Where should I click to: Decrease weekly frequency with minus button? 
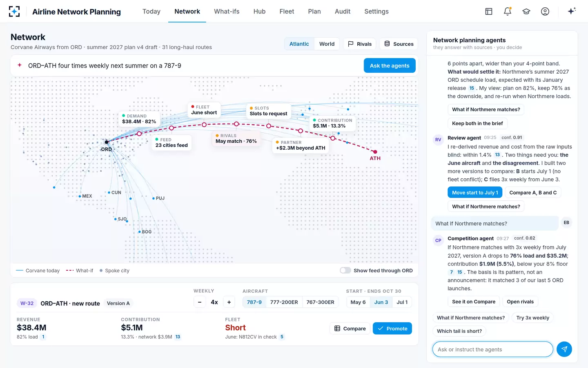pos(200,302)
